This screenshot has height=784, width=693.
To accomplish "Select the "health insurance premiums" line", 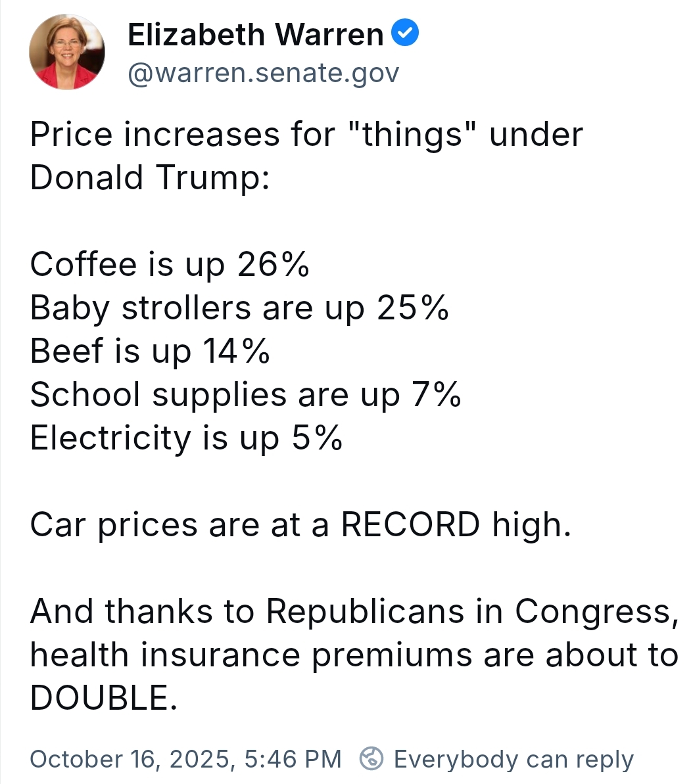I will coord(250,655).
